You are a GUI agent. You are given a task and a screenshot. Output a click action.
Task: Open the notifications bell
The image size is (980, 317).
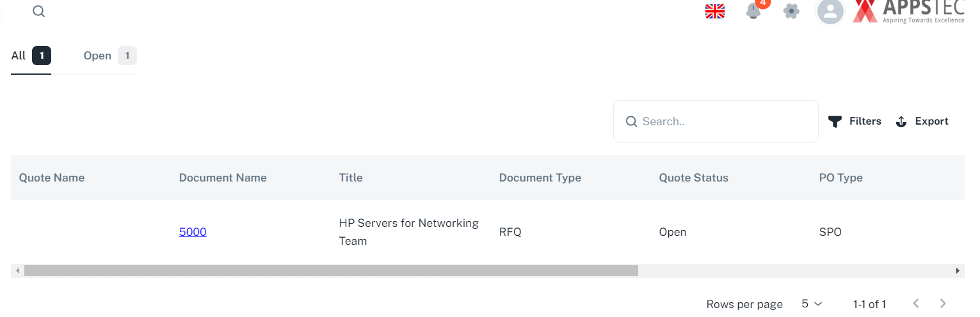tap(753, 12)
